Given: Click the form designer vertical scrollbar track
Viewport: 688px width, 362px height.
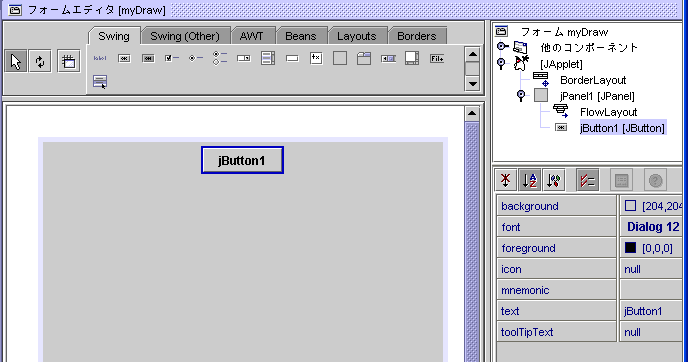Looking at the screenshot, I should tap(472, 241).
